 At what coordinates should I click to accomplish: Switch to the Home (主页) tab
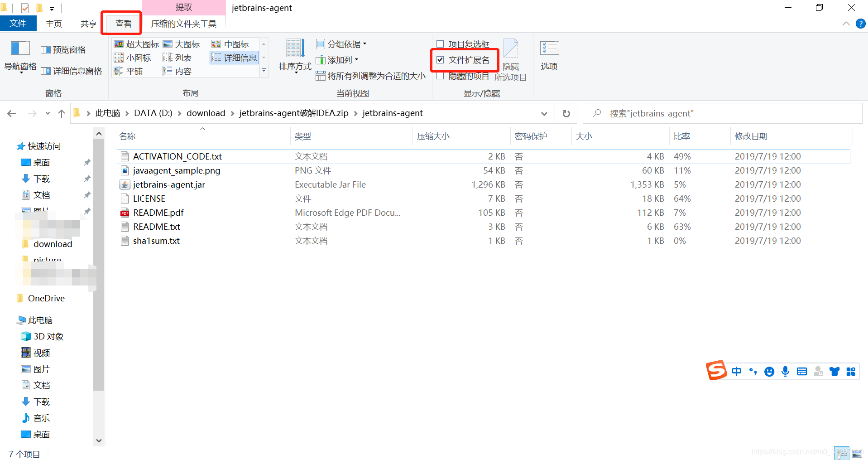(54, 24)
